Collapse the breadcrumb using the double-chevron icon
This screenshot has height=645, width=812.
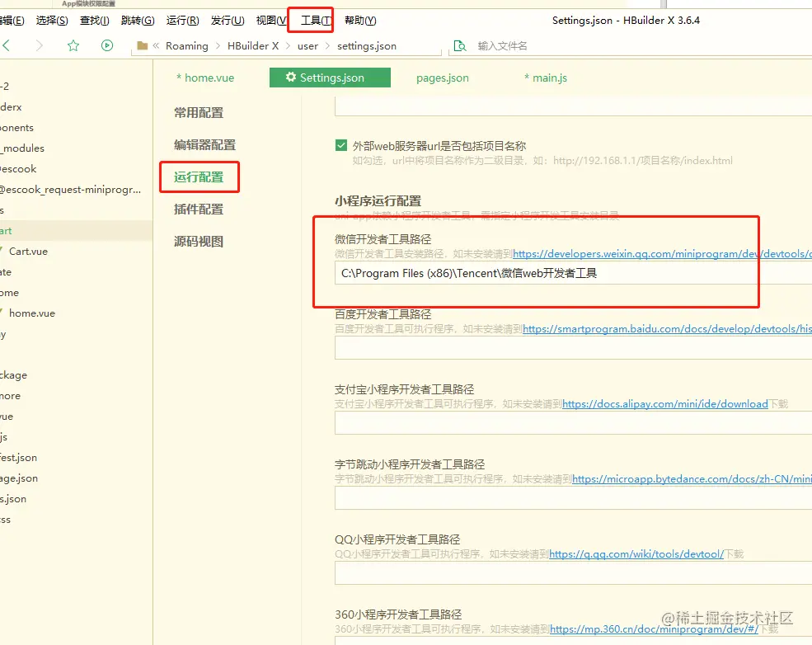click(157, 45)
